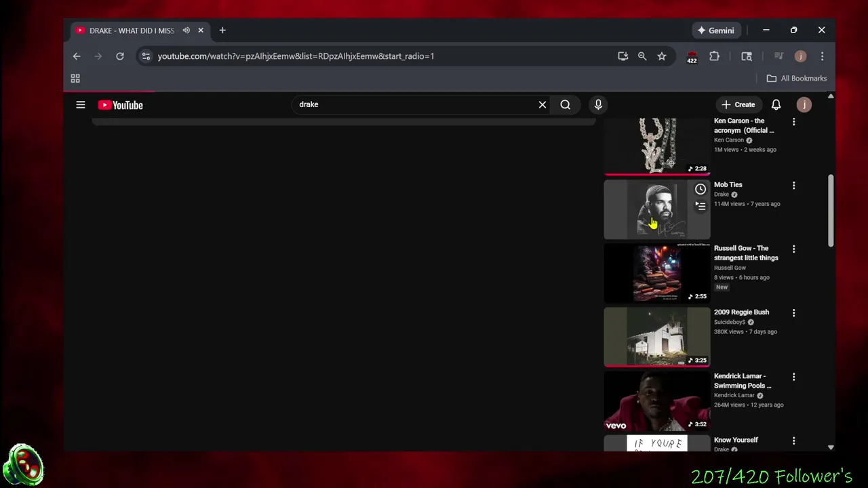Screen dimensions: 868x488
Task: Open 2009 Reggie Bush title link
Action: pyautogui.click(x=741, y=312)
